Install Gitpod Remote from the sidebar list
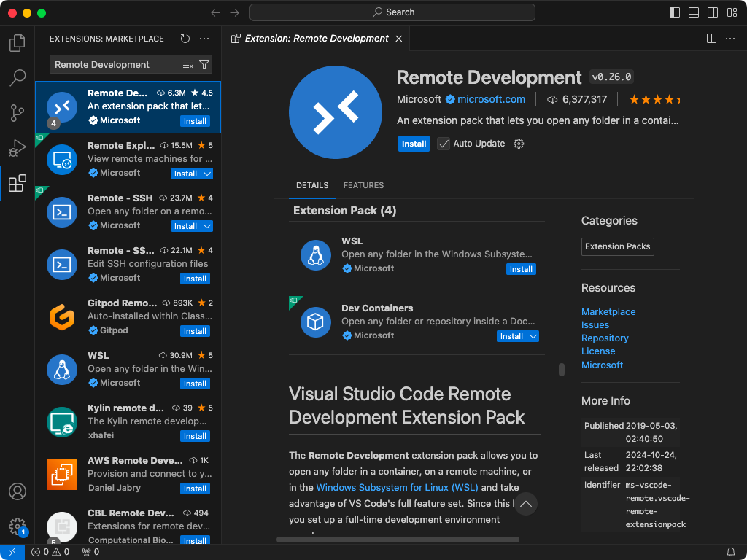Screen dimensions: 747x560 pos(195,331)
